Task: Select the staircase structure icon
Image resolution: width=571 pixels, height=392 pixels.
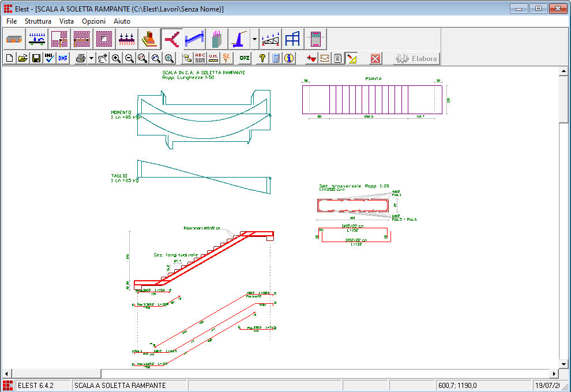Action: coord(194,39)
